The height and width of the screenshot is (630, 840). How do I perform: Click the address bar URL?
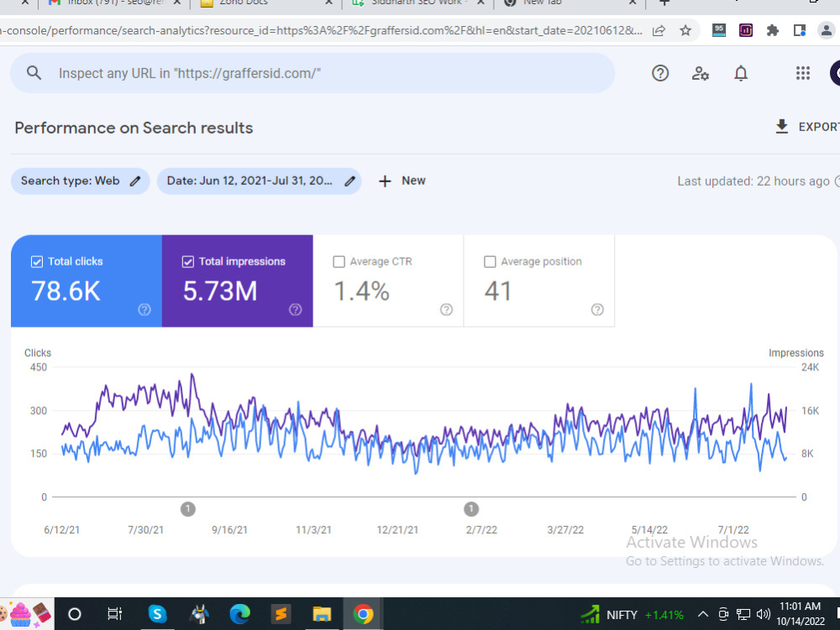[x=320, y=30]
